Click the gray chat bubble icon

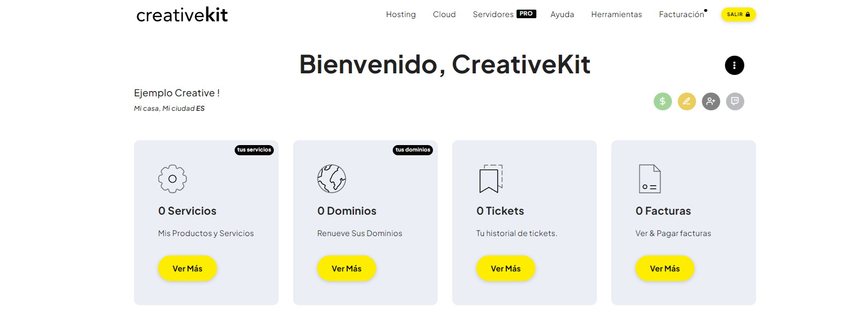pyautogui.click(x=735, y=101)
